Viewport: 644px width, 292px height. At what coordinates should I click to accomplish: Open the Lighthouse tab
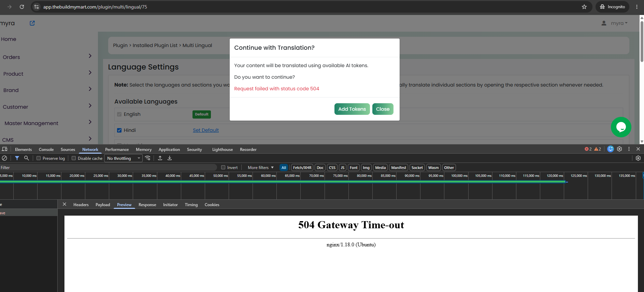coord(223,150)
